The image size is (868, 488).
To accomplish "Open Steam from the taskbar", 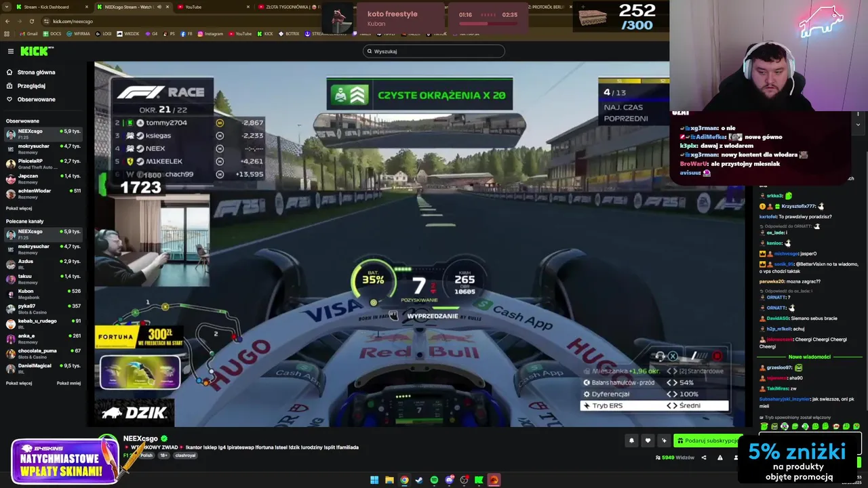I will (x=419, y=480).
